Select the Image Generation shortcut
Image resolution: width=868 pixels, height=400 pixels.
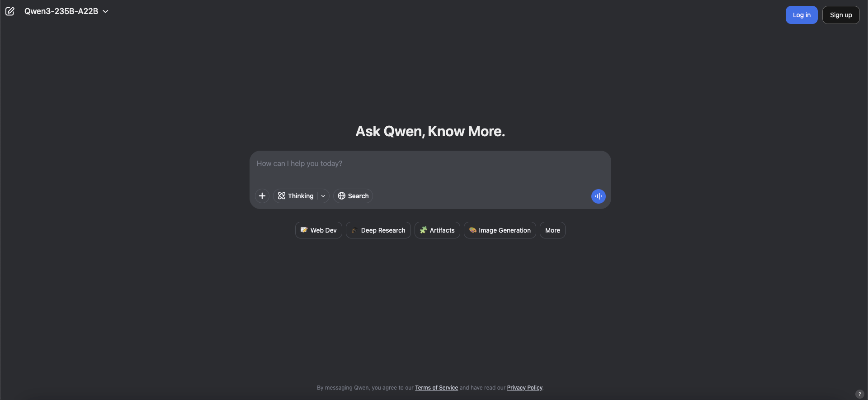tap(500, 230)
